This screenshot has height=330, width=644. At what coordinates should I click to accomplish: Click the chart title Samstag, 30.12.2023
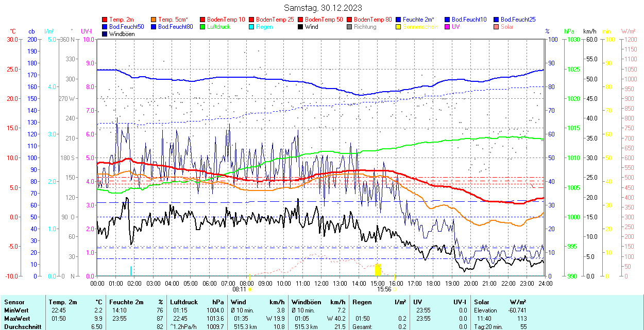point(323,8)
